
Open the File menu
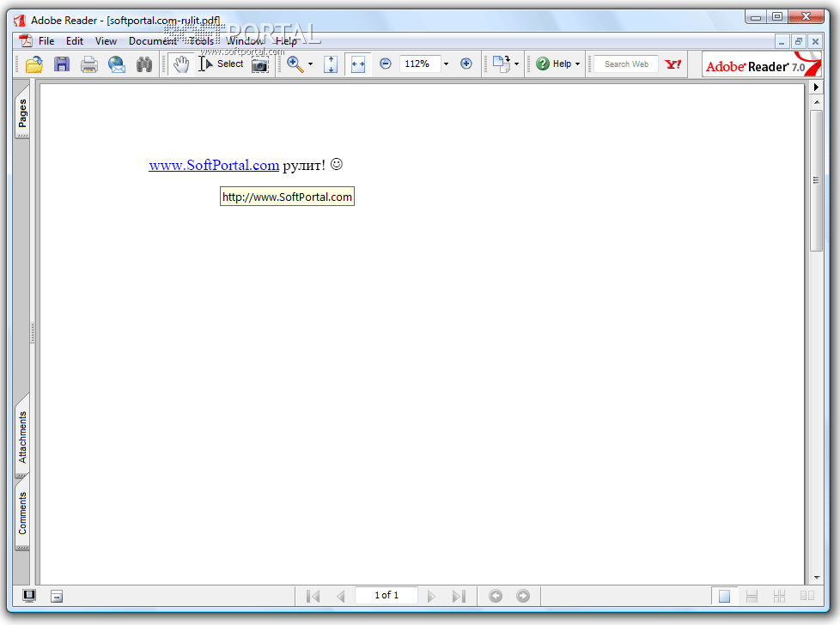pyautogui.click(x=46, y=40)
